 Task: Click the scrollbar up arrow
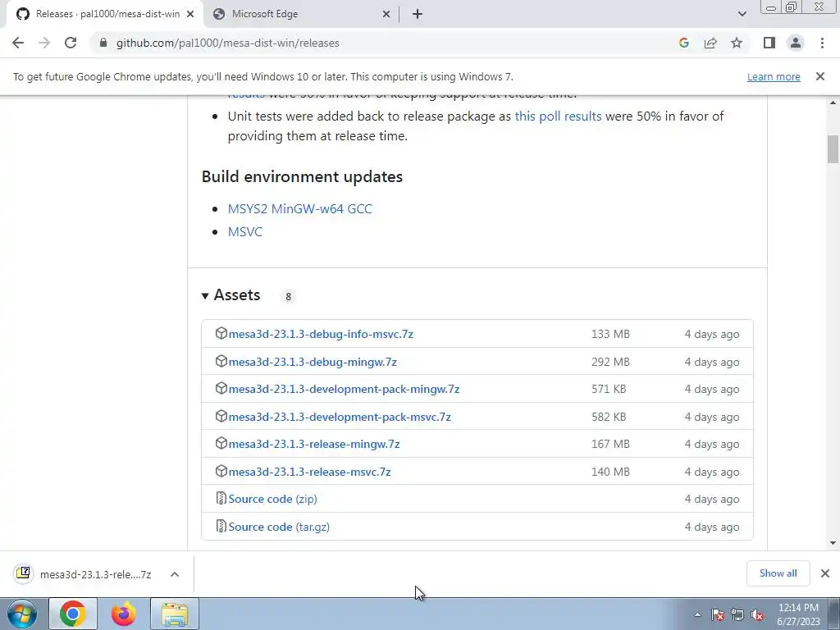coord(833,103)
